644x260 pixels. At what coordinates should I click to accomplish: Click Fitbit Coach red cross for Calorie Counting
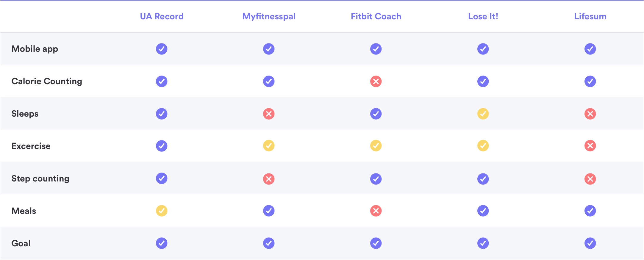(376, 81)
